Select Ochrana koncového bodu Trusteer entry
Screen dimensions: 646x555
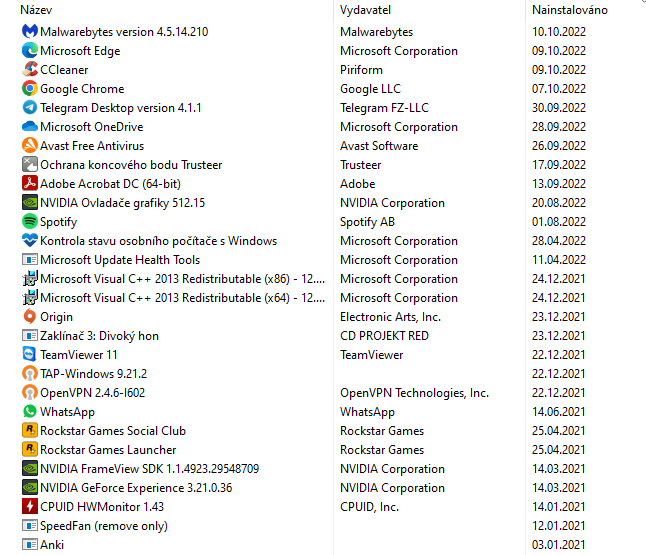[x=131, y=164]
